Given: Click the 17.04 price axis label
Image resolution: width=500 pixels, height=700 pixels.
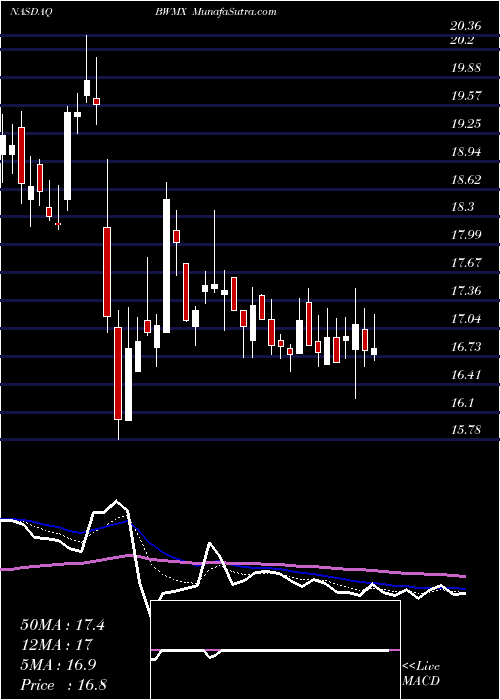Looking at the screenshot, I should [466, 319].
